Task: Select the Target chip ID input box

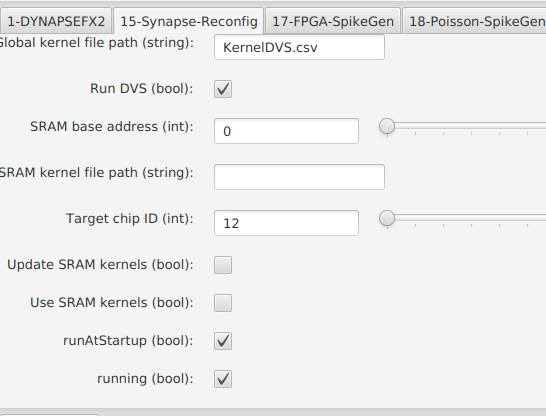Action: click(x=286, y=223)
